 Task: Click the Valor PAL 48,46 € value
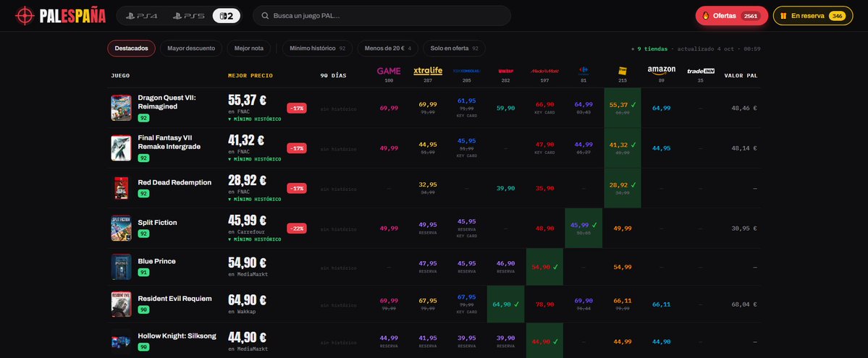[744, 108]
